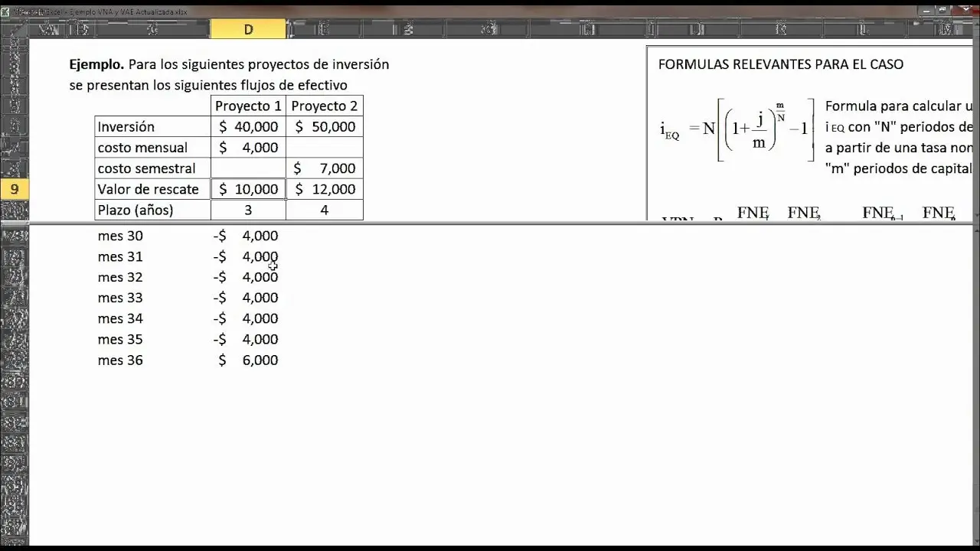Click the iEQ equation image

coord(737,129)
